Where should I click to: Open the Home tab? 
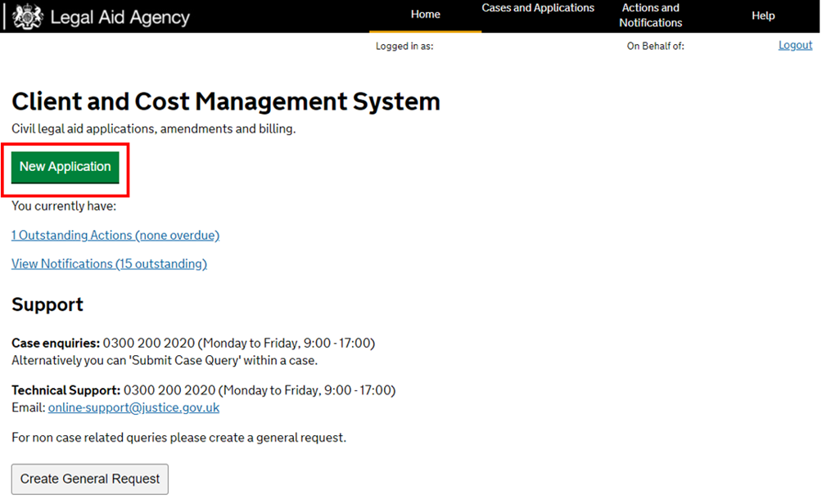point(425,15)
